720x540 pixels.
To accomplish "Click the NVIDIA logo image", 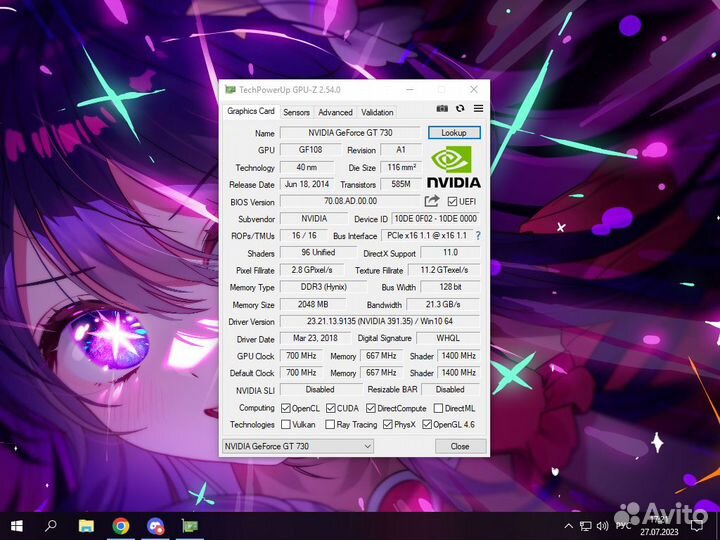I will [454, 167].
